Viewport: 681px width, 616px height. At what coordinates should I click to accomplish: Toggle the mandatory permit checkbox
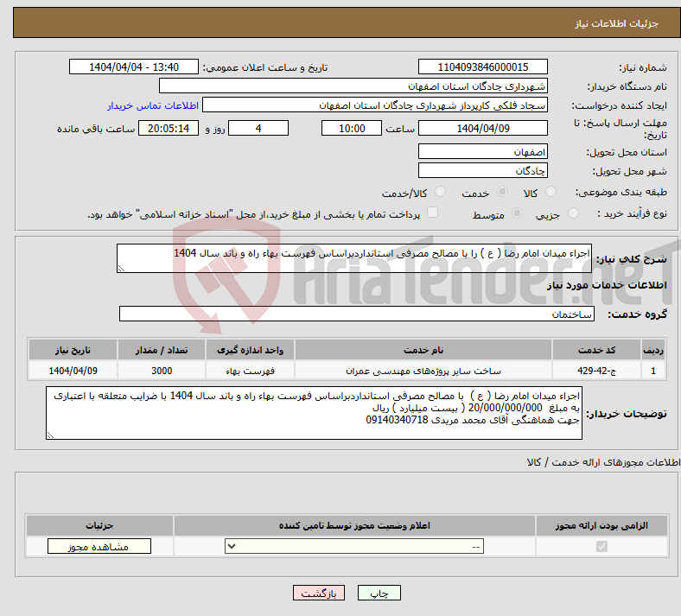(x=601, y=546)
